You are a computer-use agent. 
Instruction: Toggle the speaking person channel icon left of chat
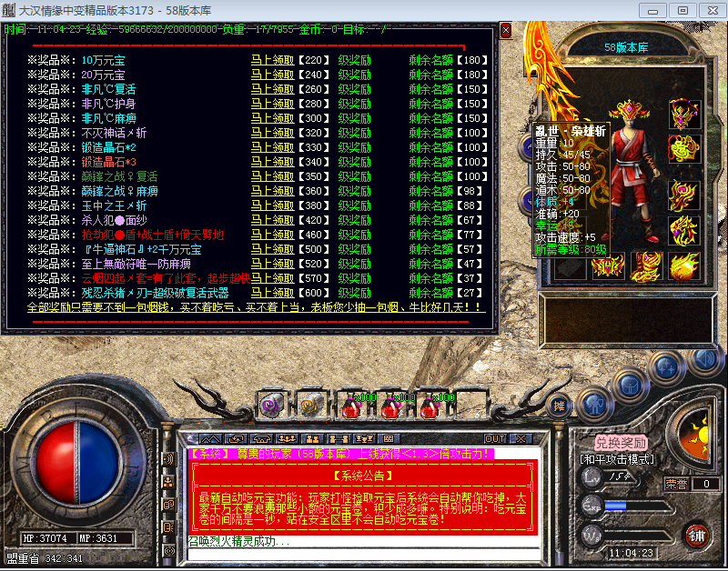coord(168,527)
